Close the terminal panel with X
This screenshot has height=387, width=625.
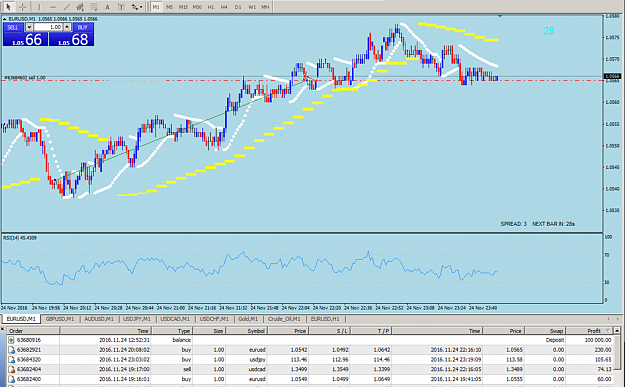click(x=2, y=330)
